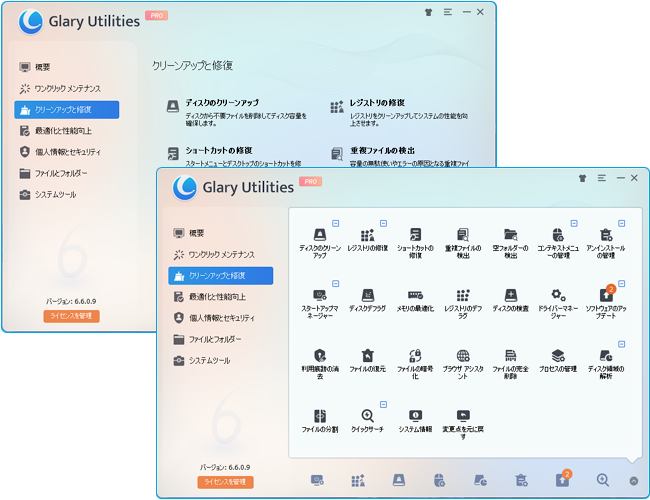Open 変更点を元に戻す tool
The height and width of the screenshot is (500, 650).
[463, 424]
